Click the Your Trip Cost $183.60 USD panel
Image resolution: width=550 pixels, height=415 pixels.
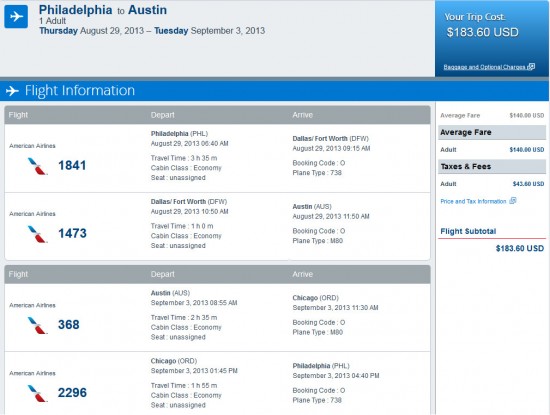point(492,39)
